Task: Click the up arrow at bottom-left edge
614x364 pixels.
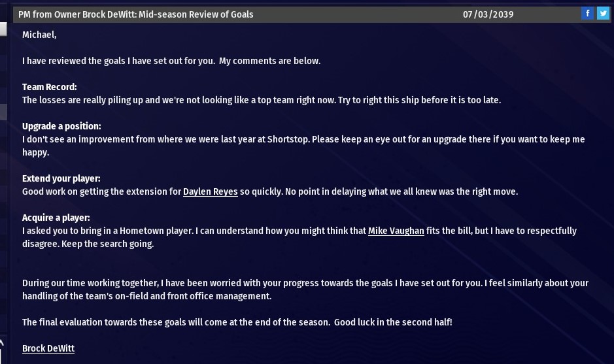Action: (2, 342)
